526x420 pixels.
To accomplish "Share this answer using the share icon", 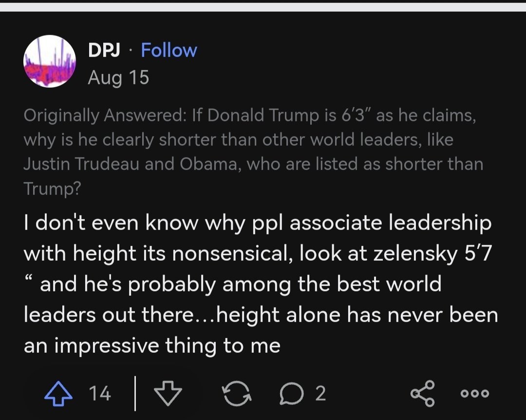I will [x=423, y=394].
